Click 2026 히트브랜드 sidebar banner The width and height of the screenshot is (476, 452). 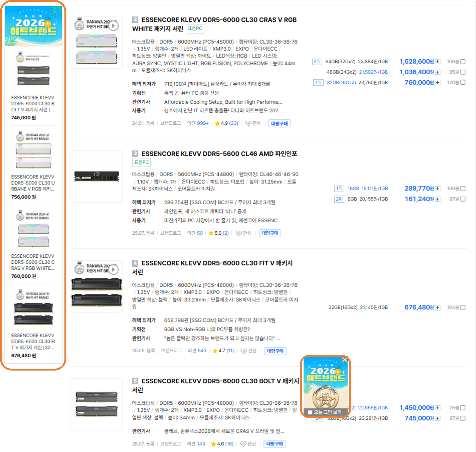[34, 26]
